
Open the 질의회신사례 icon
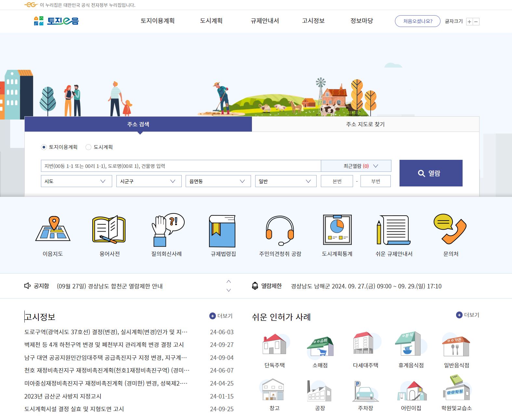[x=168, y=230]
